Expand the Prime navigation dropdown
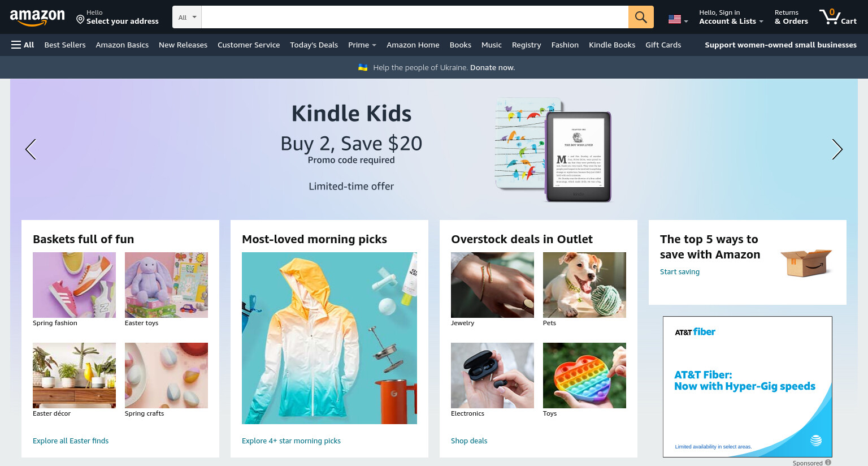The width and height of the screenshot is (868, 466). point(362,45)
